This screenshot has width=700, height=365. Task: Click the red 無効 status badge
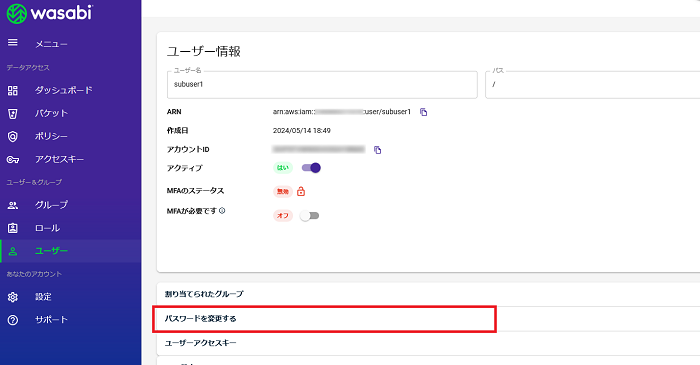pos(283,191)
